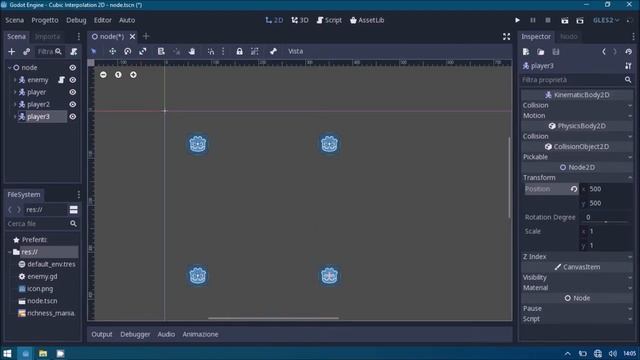Activate the Scale Mode tool

[x=143, y=51]
